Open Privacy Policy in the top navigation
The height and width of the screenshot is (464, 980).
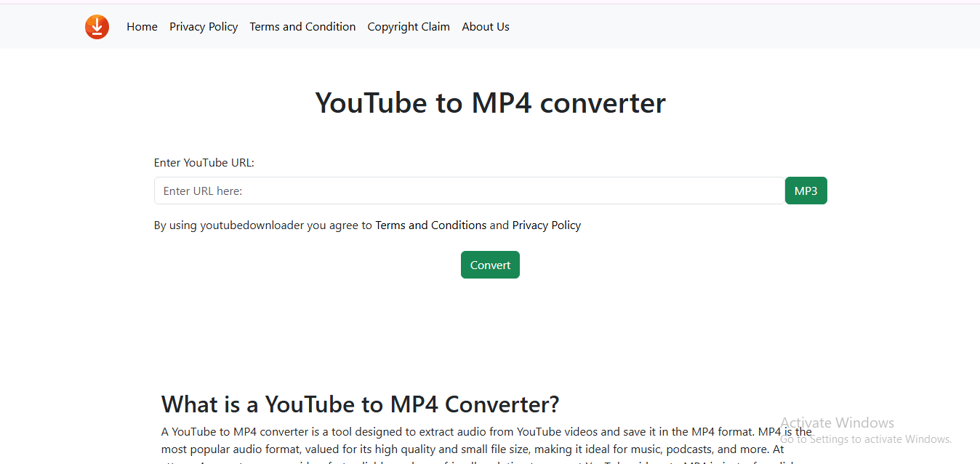coord(204,27)
